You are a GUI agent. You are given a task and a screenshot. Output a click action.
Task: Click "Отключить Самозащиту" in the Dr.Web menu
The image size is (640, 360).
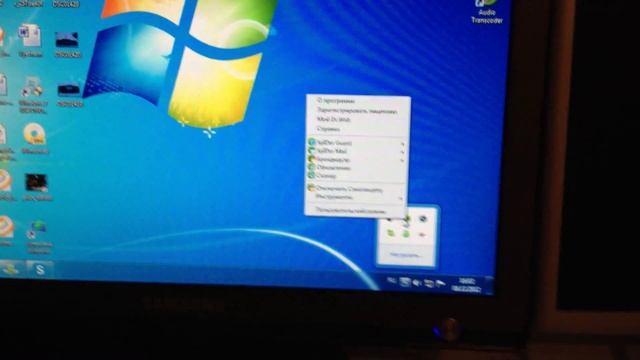pyautogui.click(x=356, y=189)
